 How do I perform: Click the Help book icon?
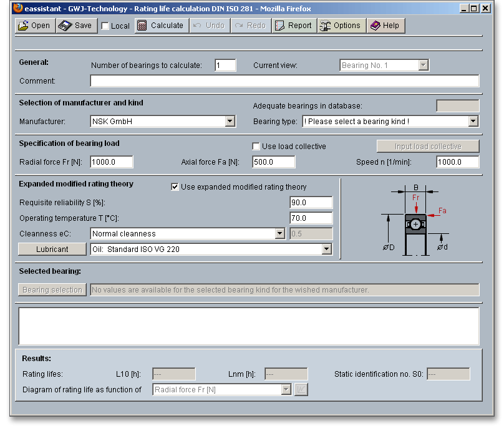(x=375, y=26)
